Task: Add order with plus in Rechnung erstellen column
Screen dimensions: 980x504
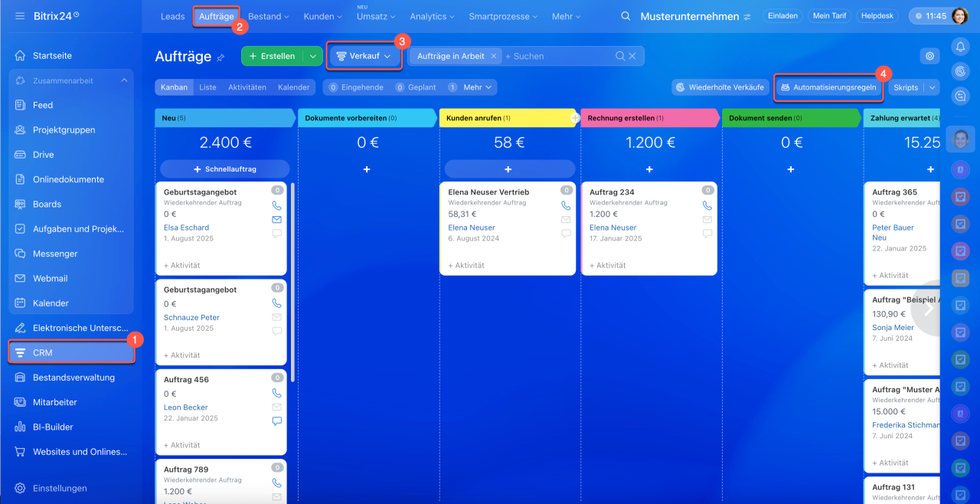Action: 649,169
